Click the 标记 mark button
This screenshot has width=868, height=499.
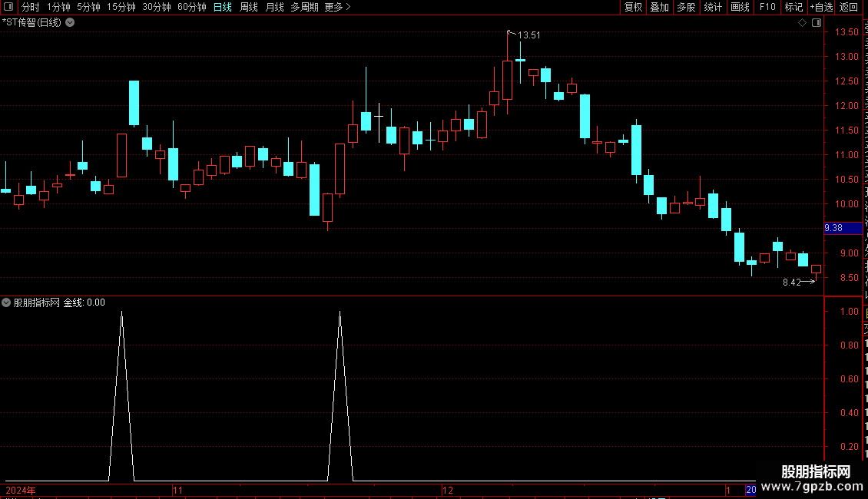793,7
